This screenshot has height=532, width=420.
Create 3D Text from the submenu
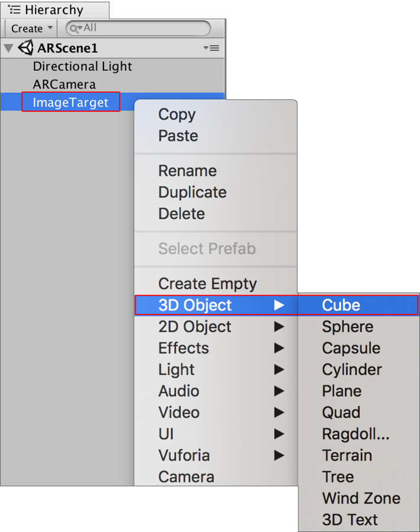tap(359, 520)
